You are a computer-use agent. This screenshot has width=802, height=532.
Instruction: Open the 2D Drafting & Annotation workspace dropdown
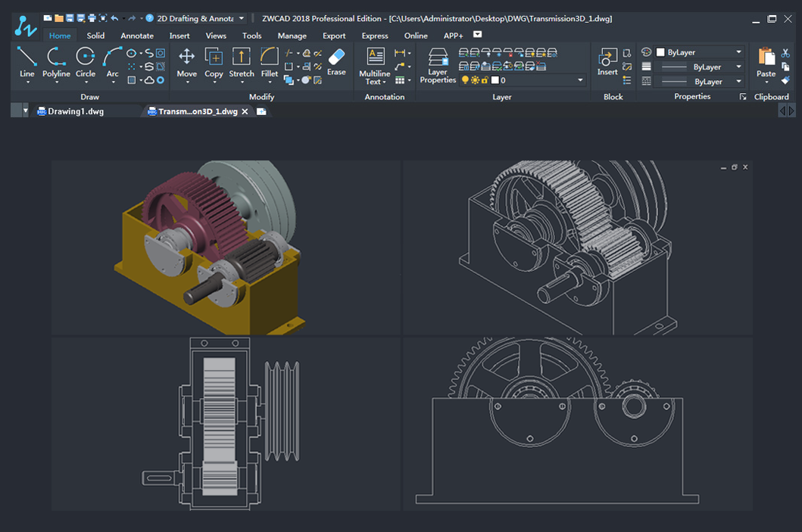coord(242,18)
